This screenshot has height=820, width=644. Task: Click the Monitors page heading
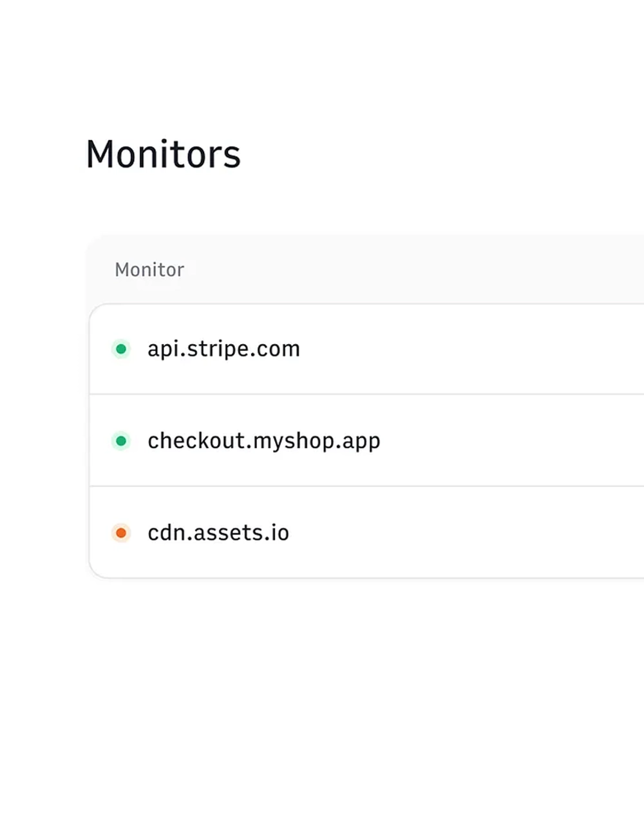(163, 155)
